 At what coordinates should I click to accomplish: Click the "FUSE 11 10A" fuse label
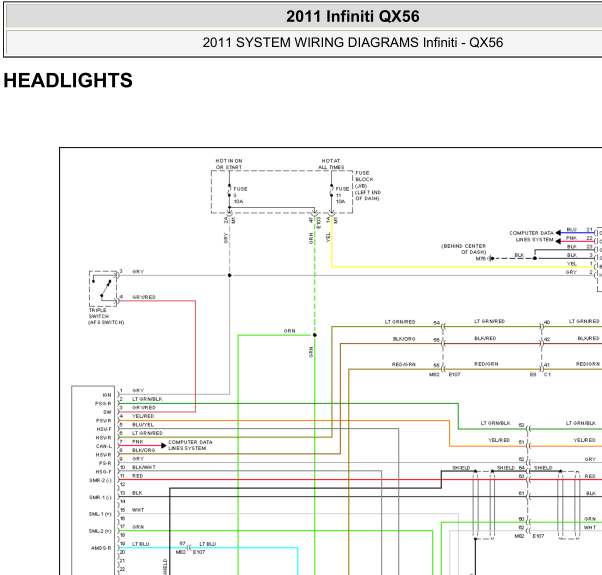tap(342, 195)
